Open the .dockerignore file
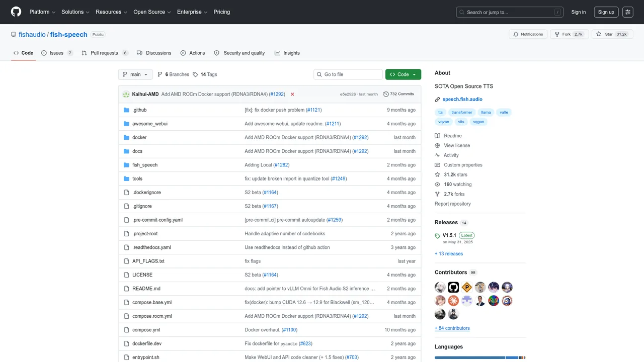 (x=146, y=192)
